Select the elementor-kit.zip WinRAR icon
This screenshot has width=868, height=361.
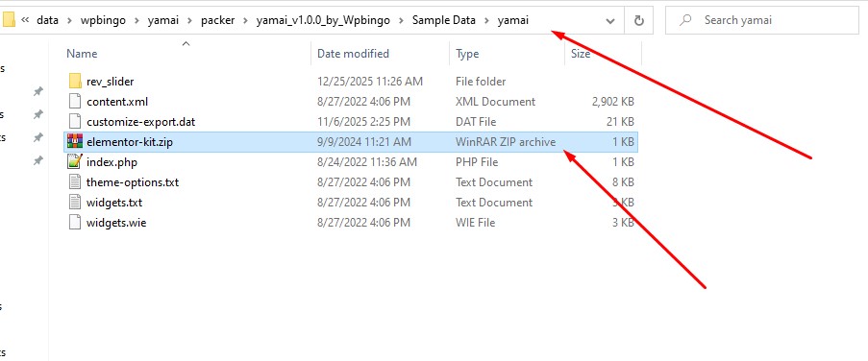tap(75, 141)
